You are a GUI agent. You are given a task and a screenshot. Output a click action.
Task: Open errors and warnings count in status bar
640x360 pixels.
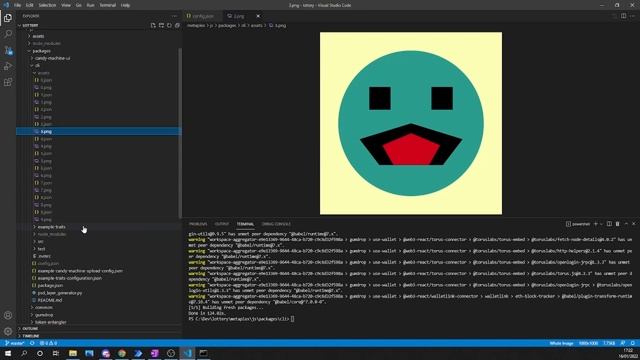click(48, 343)
